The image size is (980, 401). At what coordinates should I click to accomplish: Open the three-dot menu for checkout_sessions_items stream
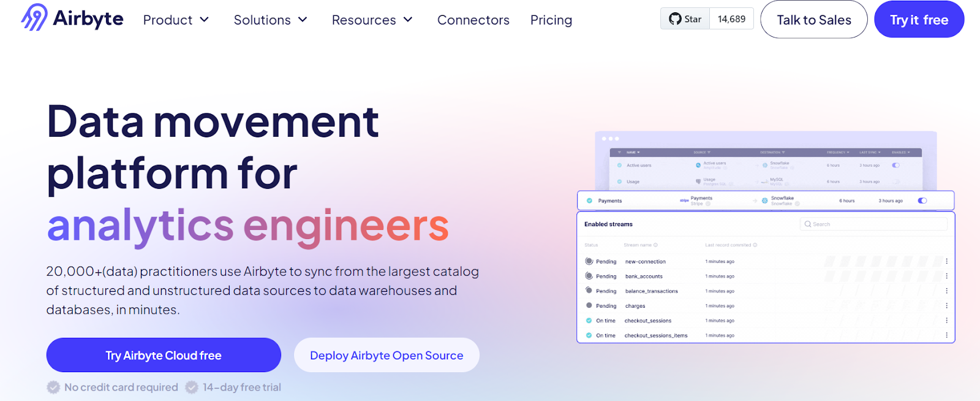pos(946,335)
